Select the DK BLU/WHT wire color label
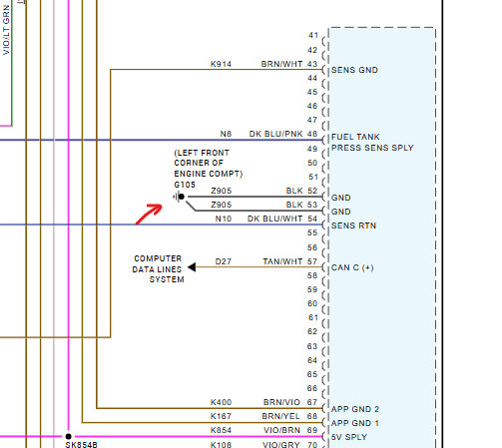 [275, 219]
